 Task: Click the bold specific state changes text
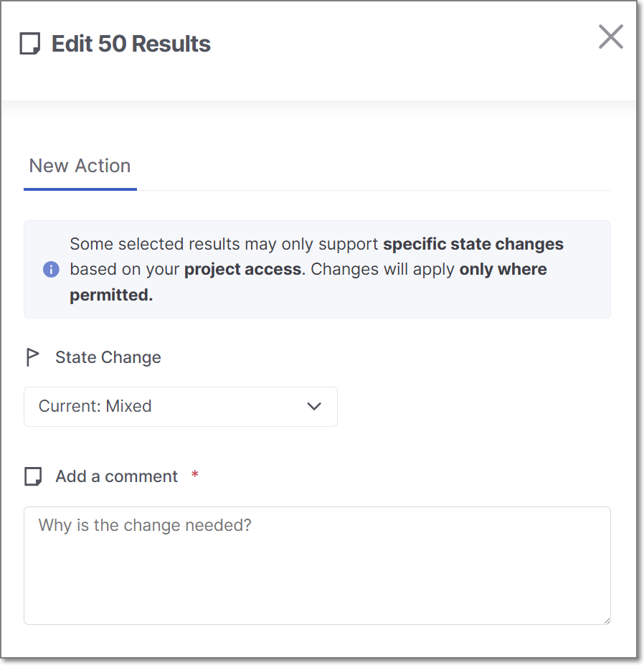[x=473, y=244]
